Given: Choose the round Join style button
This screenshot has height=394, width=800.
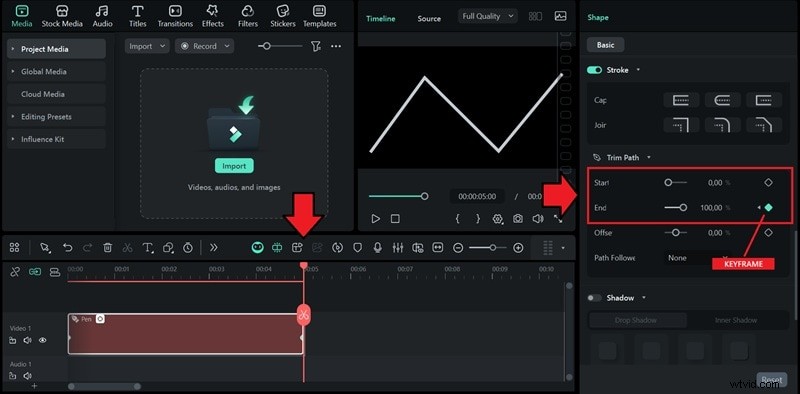Looking at the screenshot, I should click(x=722, y=125).
